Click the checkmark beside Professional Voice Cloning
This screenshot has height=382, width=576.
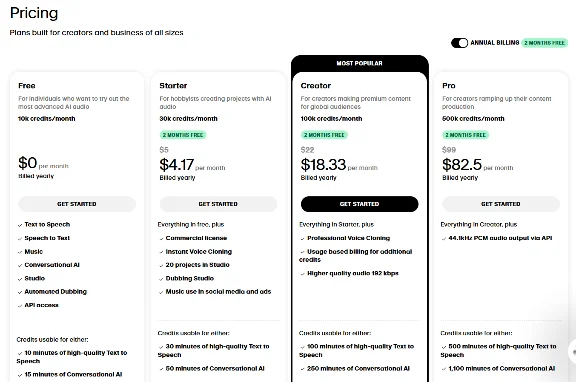click(x=303, y=239)
